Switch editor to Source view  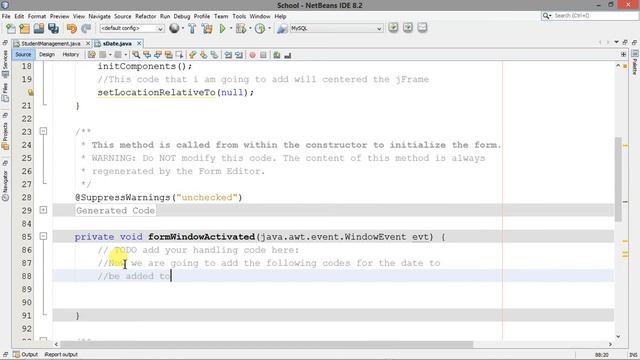coord(23,54)
